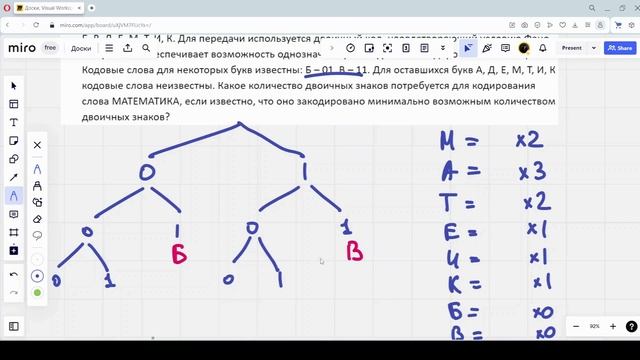Open the Notes tool
The height and width of the screenshot is (360, 640).
424,48
